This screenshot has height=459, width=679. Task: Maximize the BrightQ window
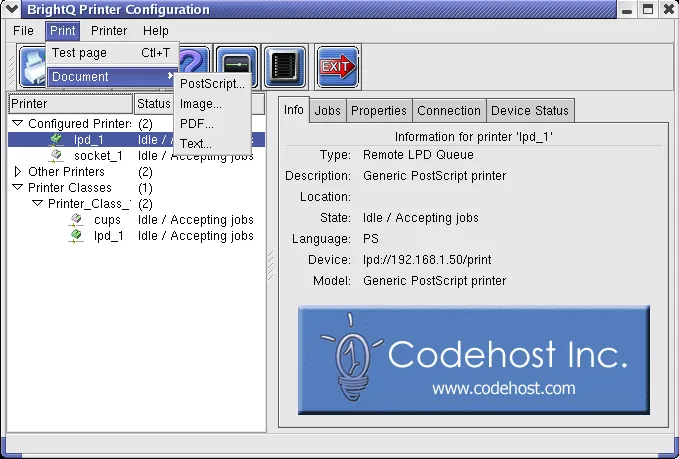click(x=648, y=10)
